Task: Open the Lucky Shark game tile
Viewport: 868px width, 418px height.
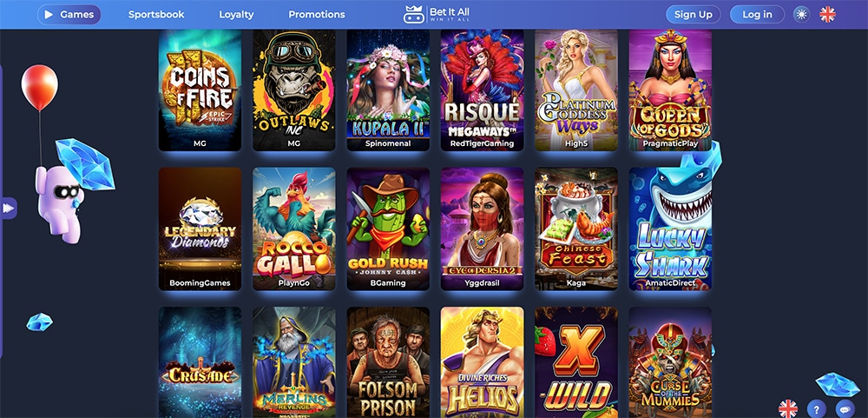Action: (x=670, y=229)
